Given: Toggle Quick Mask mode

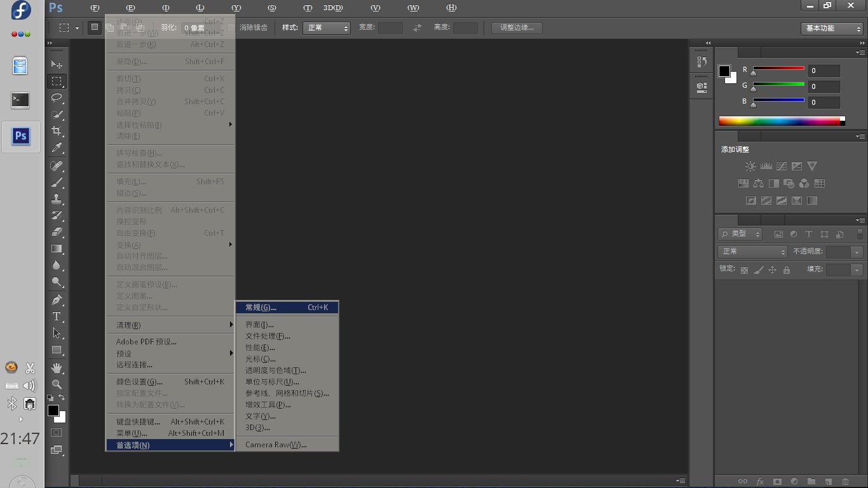Looking at the screenshot, I should pos(57,433).
